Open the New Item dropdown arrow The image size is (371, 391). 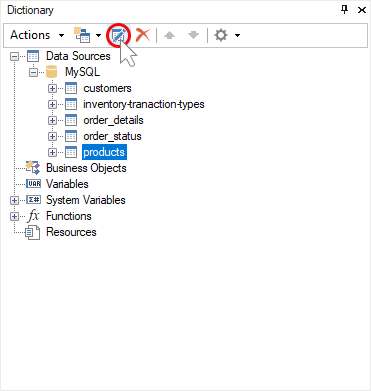98,35
